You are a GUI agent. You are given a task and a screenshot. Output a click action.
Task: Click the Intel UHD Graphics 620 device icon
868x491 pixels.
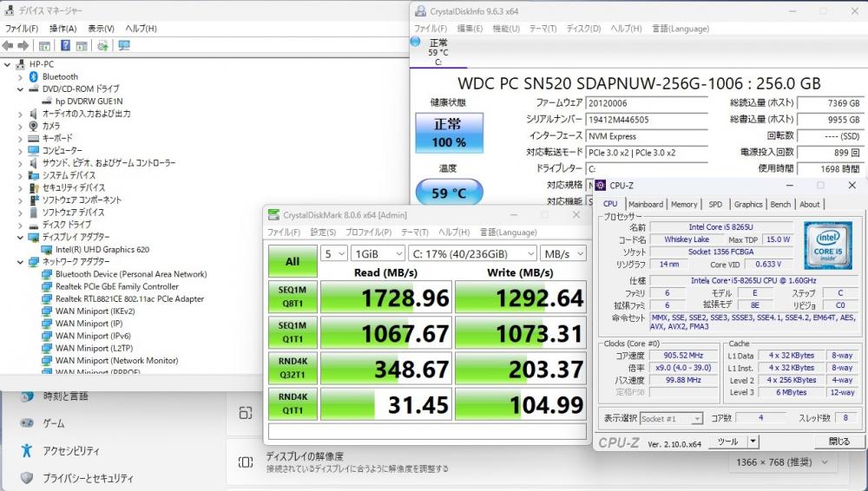pyautogui.click(x=47, y=249)
